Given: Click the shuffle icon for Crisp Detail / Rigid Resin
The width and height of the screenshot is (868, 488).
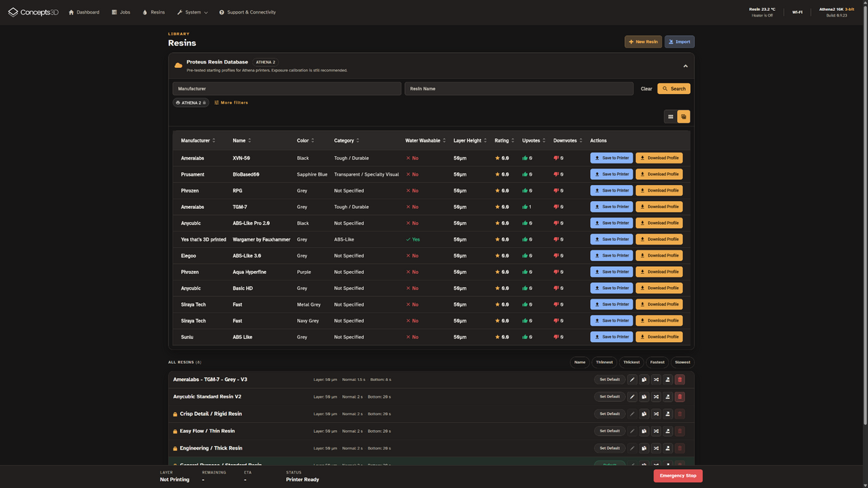Looking at the screenshot, I should [656, 414].
